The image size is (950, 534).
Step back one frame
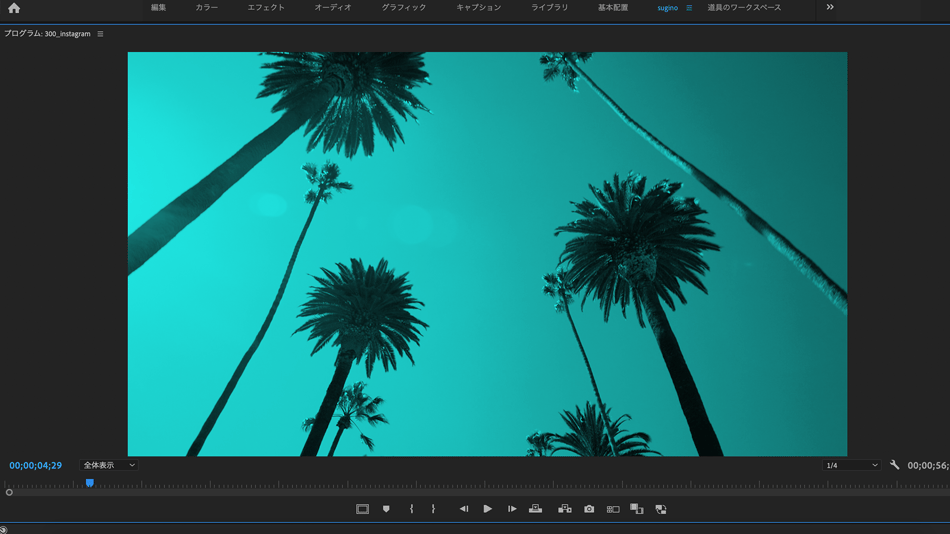(x=463, y=509)
